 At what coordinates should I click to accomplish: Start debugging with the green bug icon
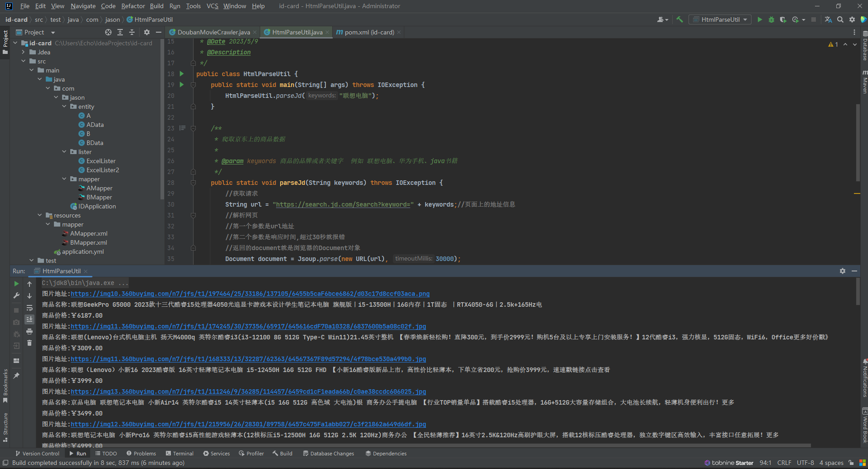(771, 19)
